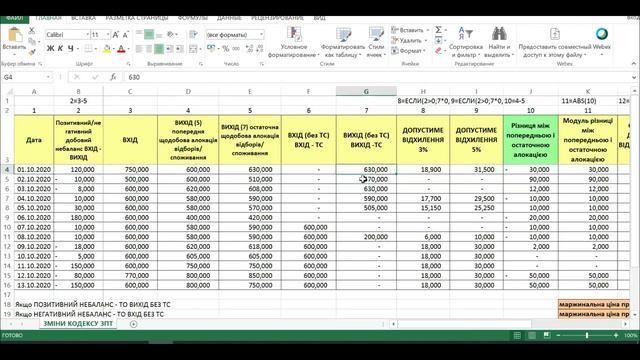Open the Name Box G4 dropdown arrow

click(x=48, y=77)
